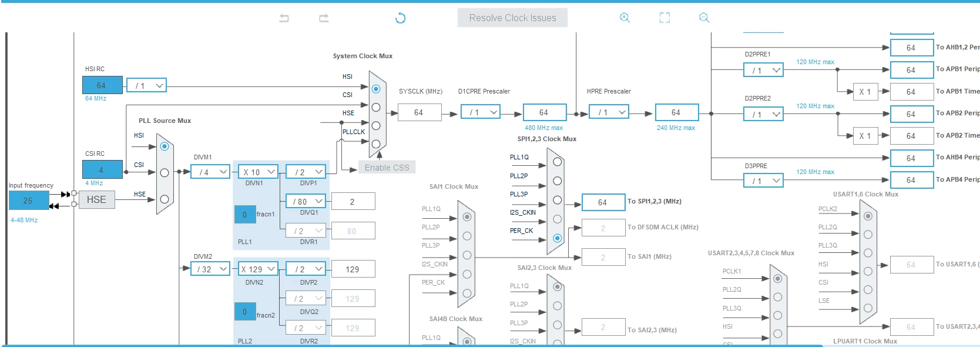The image size is (980, 347).
Task: Click the To SAI1 (MHz) label
Action: 649,256
